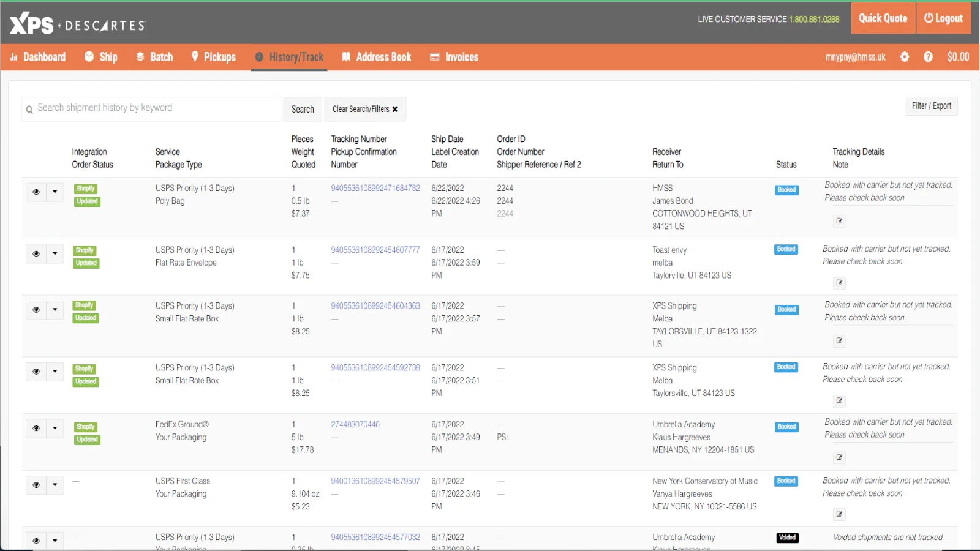Edit note for James Bond shipment

point(839,221)
